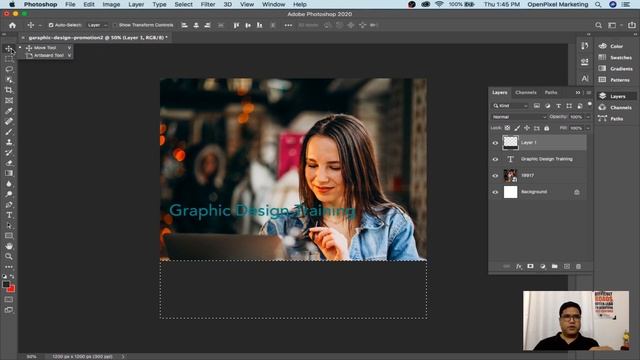Select the Eraser tool
This screenshot has height=360, width=640.
tap(9, 163)
